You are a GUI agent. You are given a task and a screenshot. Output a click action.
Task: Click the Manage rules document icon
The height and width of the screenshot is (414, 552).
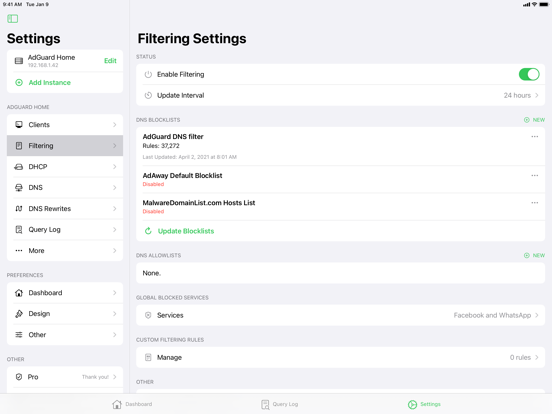pos(148,357)
